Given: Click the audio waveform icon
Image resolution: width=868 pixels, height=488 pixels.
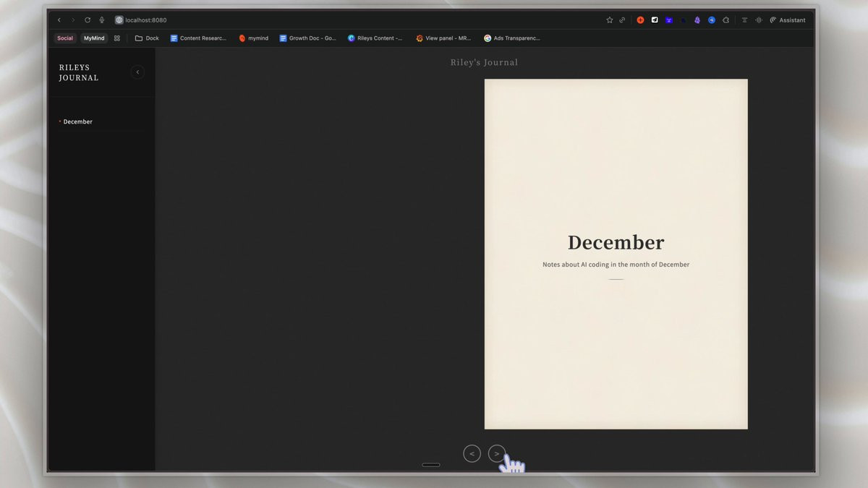Looking at the screenshot, I should point(759,20).
